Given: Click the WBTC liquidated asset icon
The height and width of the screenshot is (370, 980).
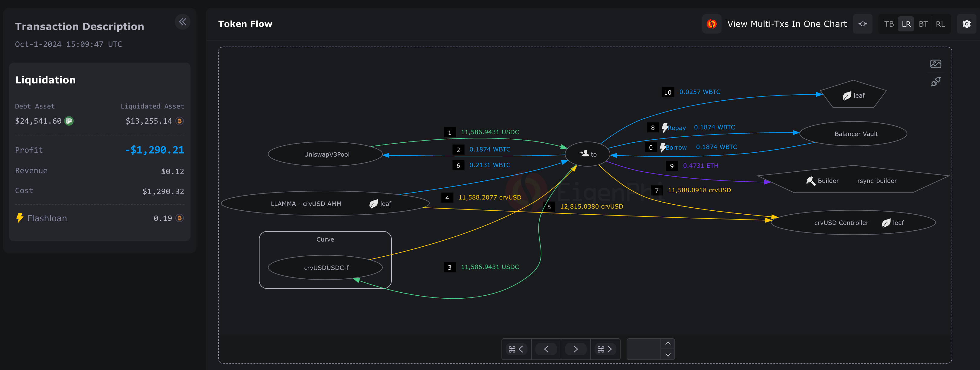Looking at the screenshot, I should click(x=180, y=121).
